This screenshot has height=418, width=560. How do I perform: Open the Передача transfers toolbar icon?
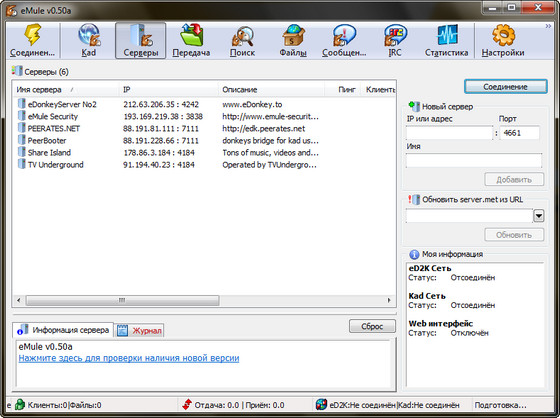(191, 35)
